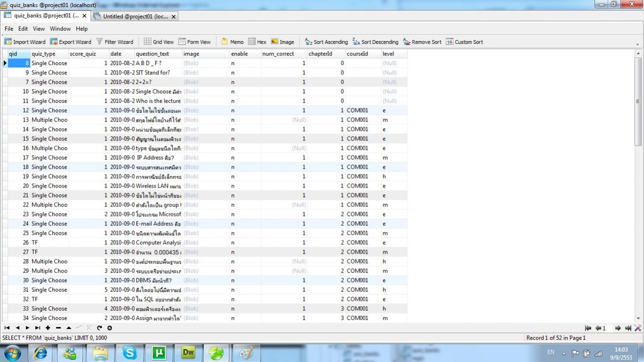
Task: Open the network signal tray icon
Action: [598, 353]
